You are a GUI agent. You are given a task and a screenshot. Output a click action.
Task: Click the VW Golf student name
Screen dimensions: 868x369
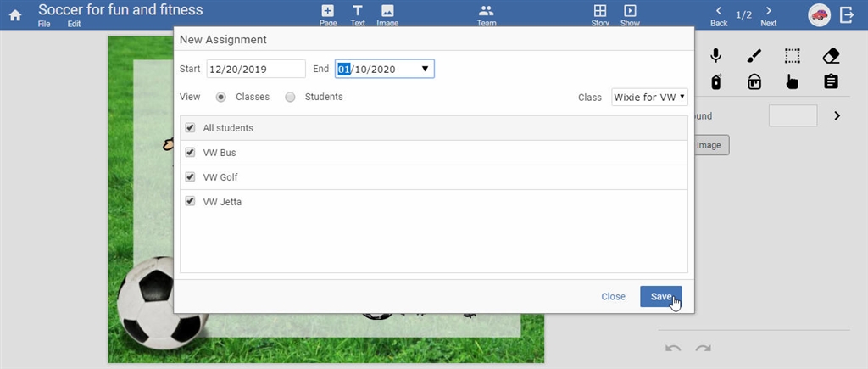[x=220, y=177]
